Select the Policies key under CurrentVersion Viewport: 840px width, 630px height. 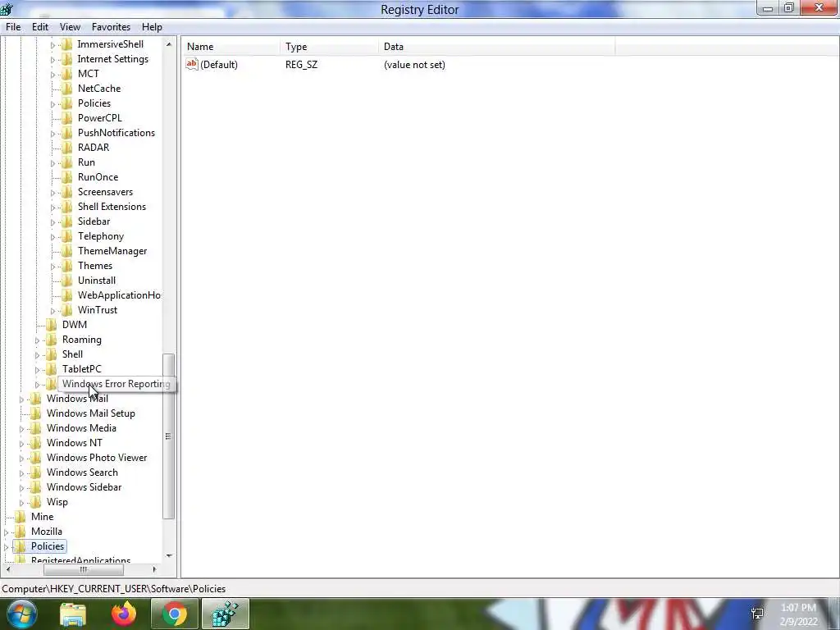[94, 103]
